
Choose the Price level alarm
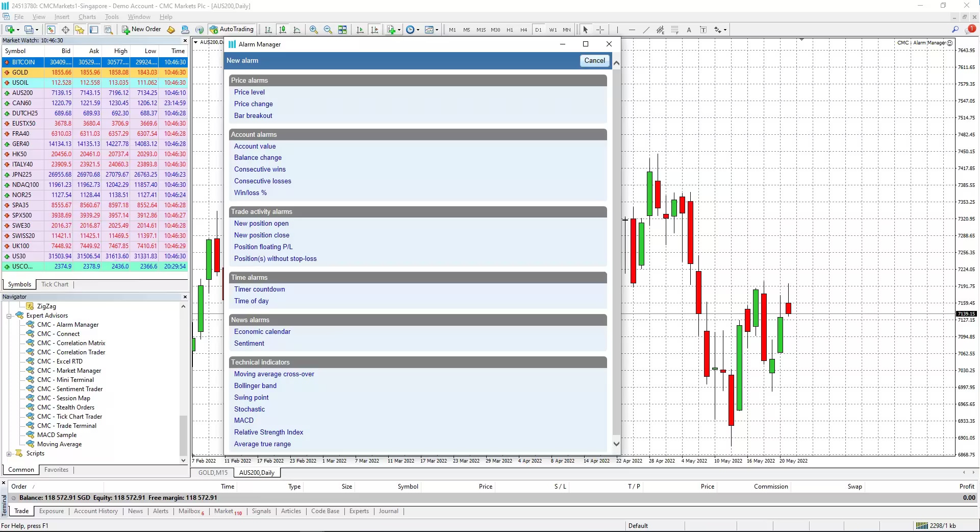[x=249, y=92]
